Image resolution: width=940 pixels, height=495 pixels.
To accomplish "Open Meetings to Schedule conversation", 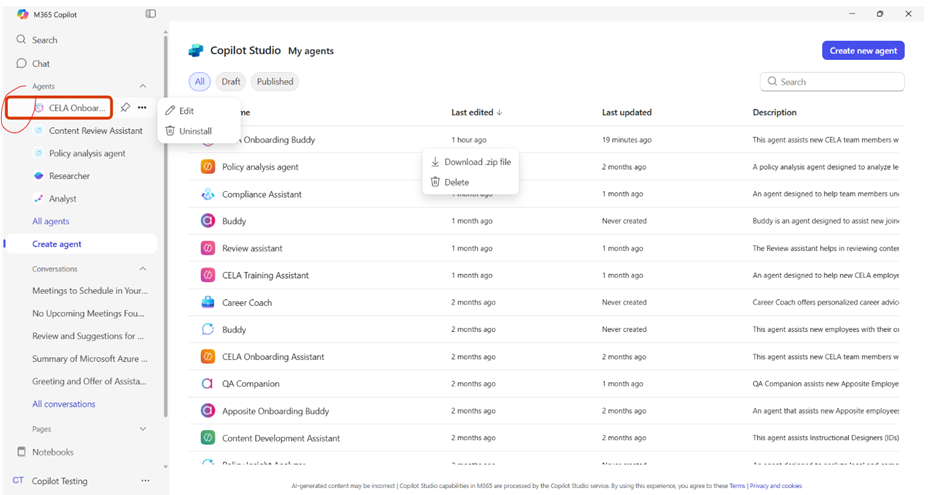I will tap(89, 291).
